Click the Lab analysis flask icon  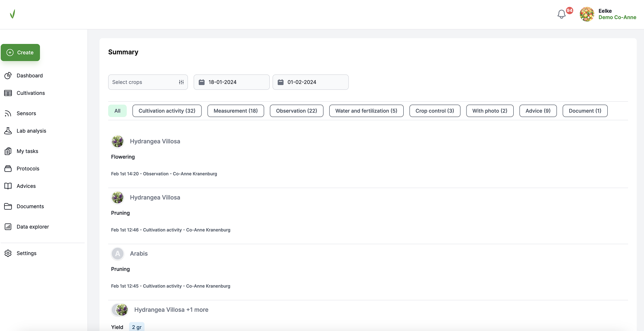click(x=8, y=131)
